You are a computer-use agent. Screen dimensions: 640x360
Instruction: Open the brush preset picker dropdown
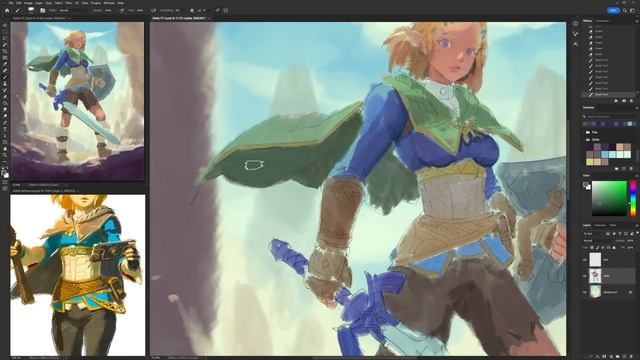point(31,10)
